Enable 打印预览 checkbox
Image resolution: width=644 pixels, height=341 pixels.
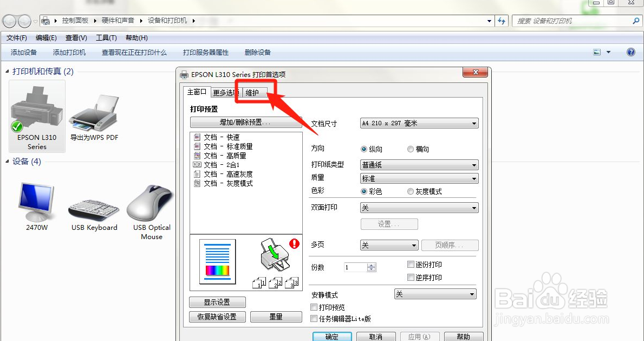[x=314, y=307]
